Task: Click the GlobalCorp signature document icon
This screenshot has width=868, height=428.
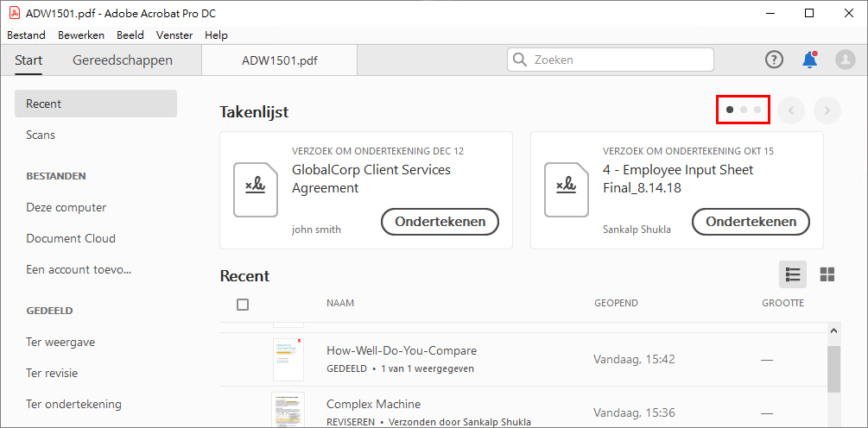Action: tap(256, 189)
